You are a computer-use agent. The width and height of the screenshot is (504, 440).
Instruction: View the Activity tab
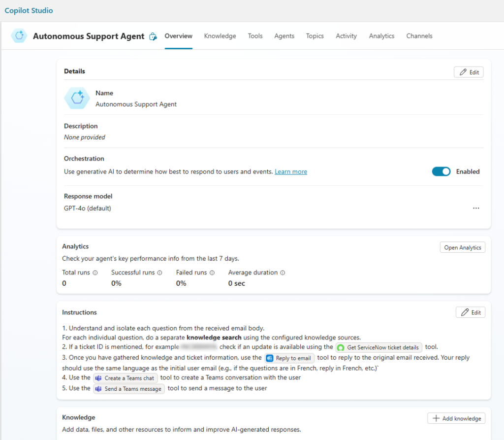346,36
